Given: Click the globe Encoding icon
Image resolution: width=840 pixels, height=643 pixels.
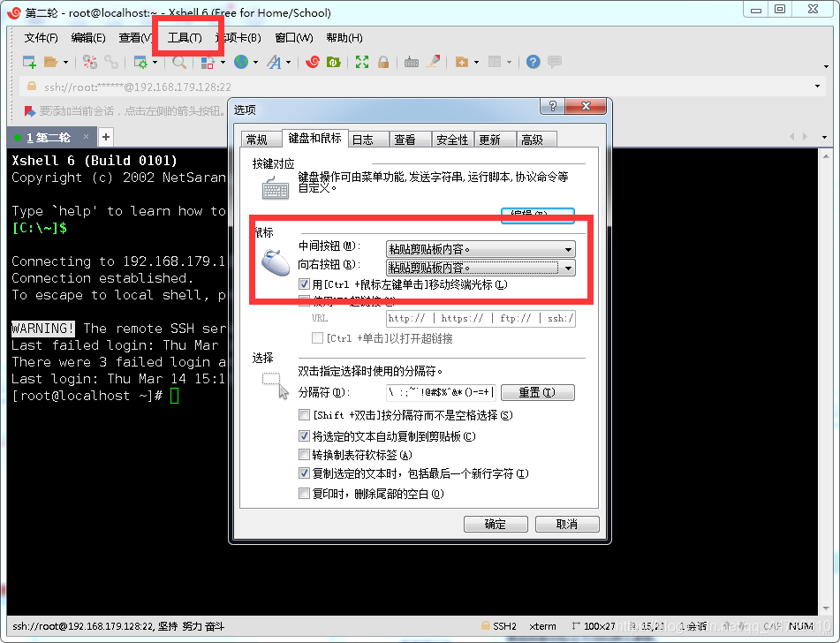Looking at the screenshot, I should pos(241,62).
